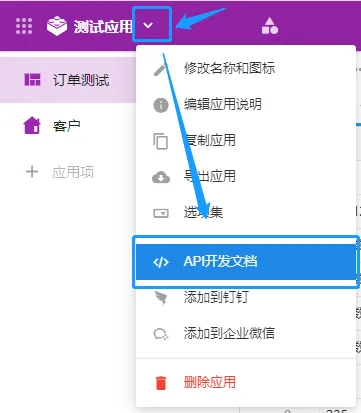
Task: Click the cloud download icon for 导出应用
Action: pyautogui.click(x=161, y=177)
